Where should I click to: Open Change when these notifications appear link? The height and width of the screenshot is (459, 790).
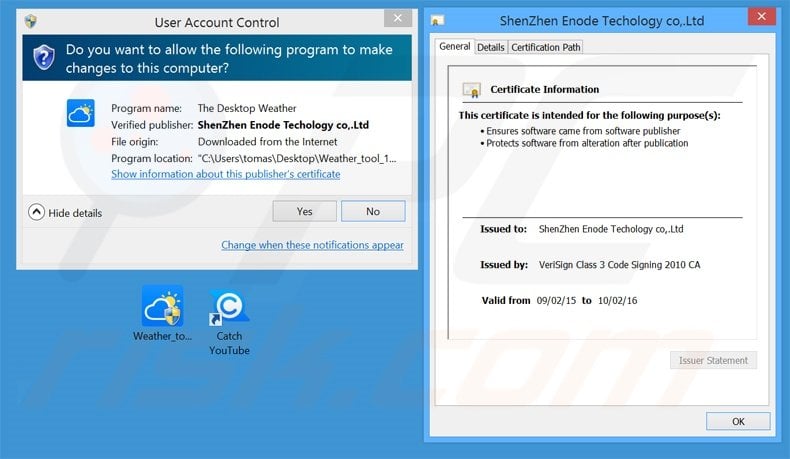click(x=312, y=245)
